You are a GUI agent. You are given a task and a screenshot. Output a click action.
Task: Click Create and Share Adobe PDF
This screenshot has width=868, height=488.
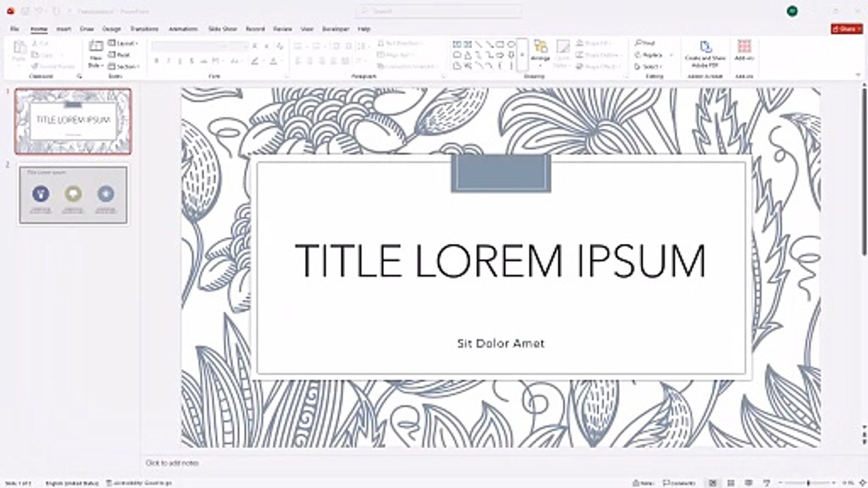coord(705,54)
